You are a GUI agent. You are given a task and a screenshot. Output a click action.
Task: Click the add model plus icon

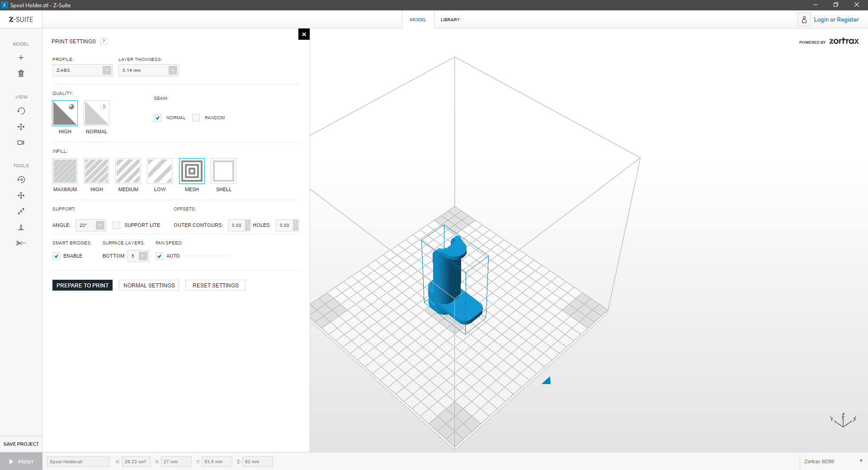point(21,58)
